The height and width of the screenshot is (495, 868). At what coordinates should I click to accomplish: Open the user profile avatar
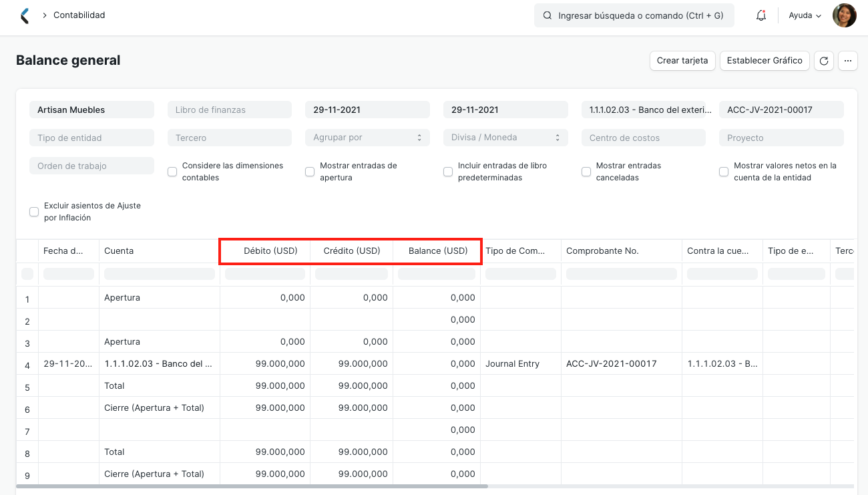click(x=845, y=15)
